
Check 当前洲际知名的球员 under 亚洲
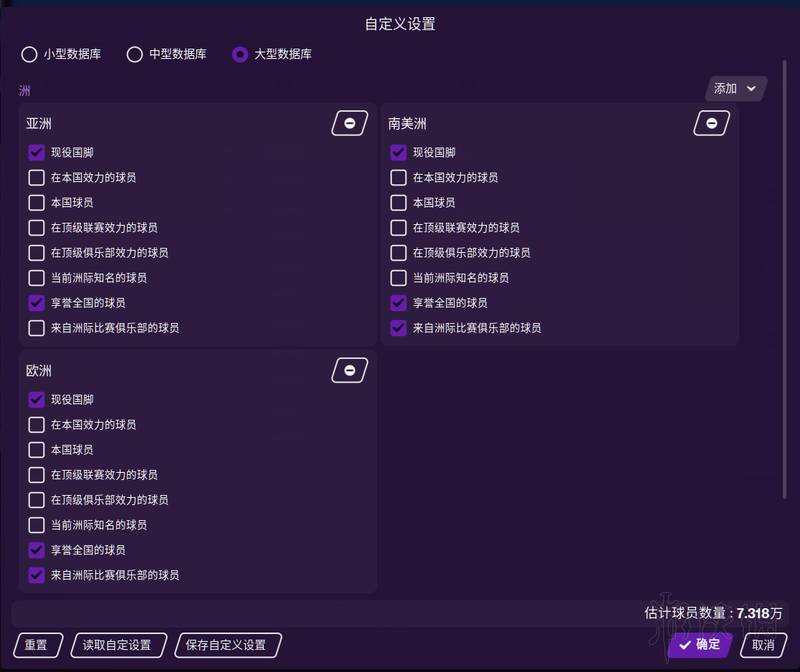pos(36,277)
